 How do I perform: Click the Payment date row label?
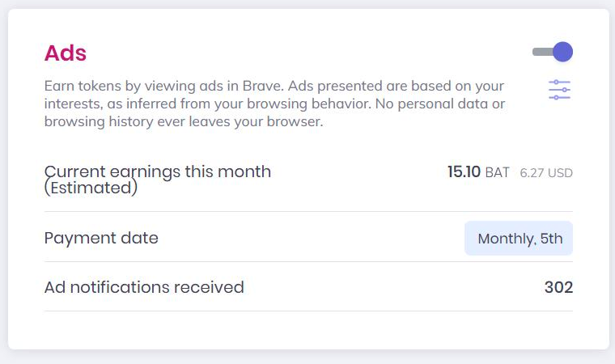(101, 238)
